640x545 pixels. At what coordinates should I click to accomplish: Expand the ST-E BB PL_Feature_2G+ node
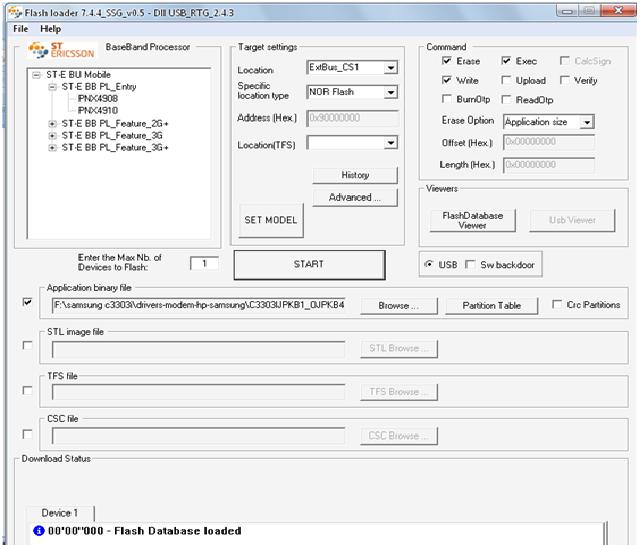tap(52, 124)
